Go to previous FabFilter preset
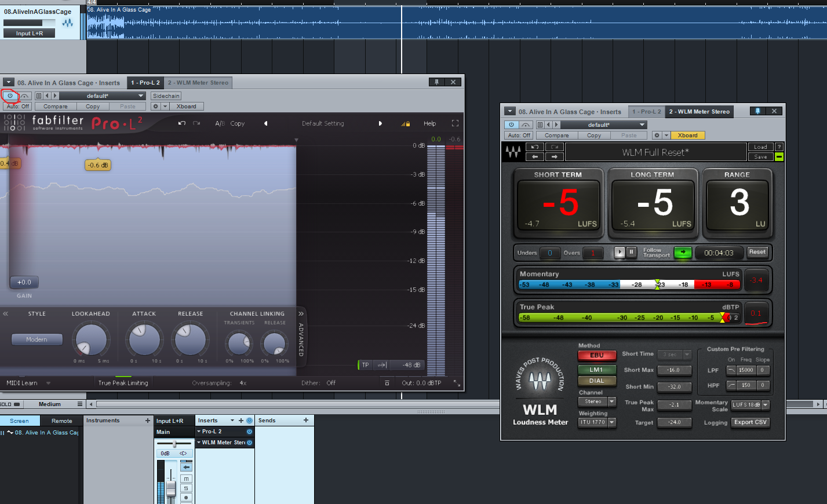827x504 pixels. coord(266,123)
